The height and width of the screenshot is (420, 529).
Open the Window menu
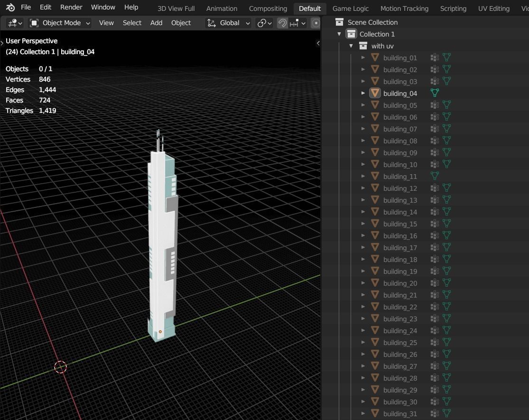(x=103, y=7)
